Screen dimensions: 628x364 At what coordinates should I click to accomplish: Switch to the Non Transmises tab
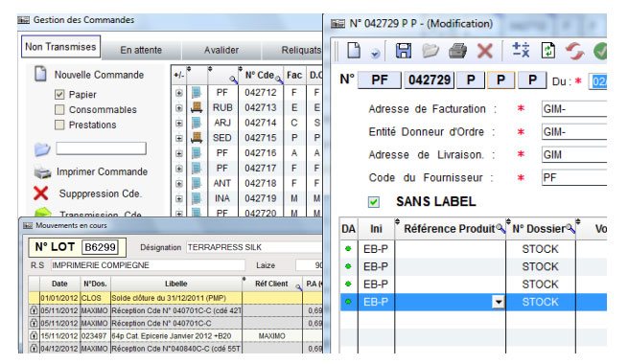(60, 47)
